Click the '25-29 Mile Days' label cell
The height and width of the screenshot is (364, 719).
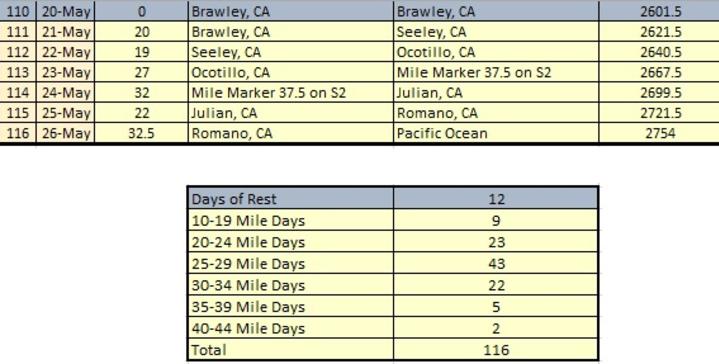(x=290, y=264)
